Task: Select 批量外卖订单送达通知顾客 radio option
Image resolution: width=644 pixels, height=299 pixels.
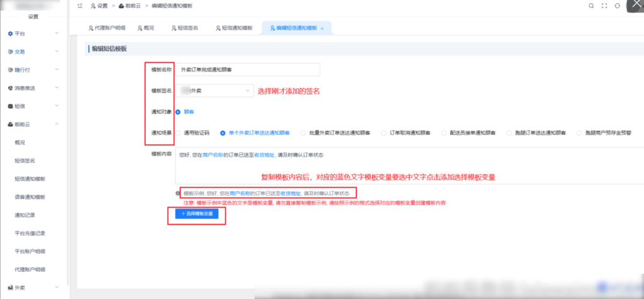Action: tap(303, 133)
